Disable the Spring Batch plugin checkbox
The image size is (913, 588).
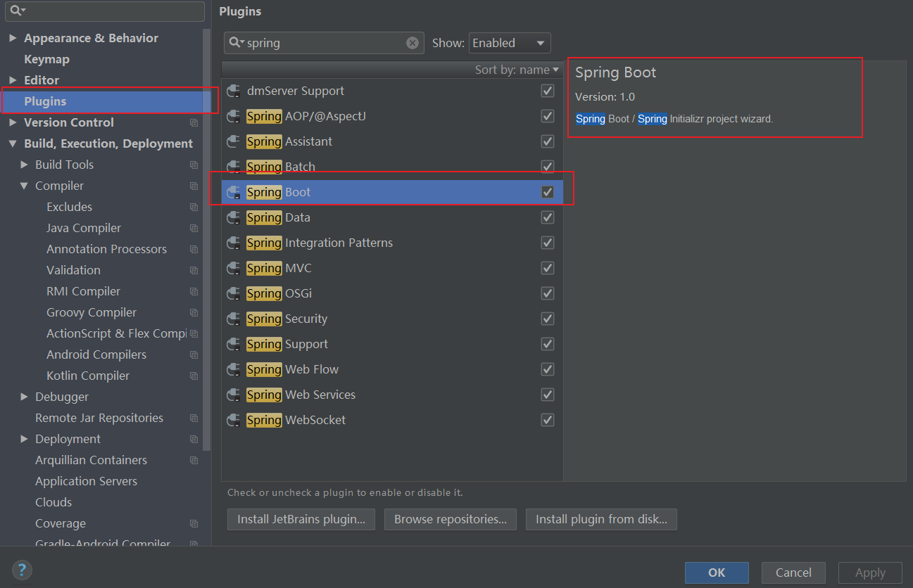pyautogui.click(x=548, y=167)
